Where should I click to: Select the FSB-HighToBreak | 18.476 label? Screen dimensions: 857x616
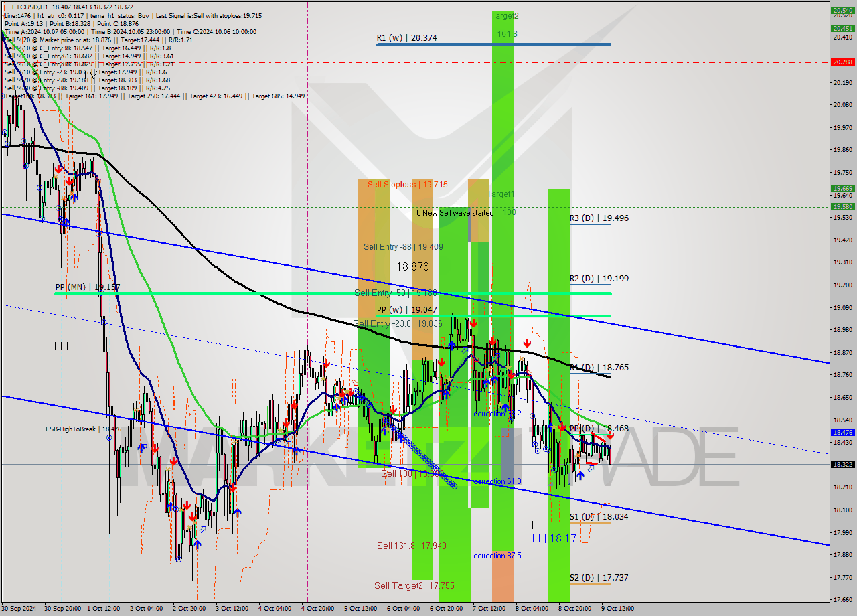tap(83, 429)
